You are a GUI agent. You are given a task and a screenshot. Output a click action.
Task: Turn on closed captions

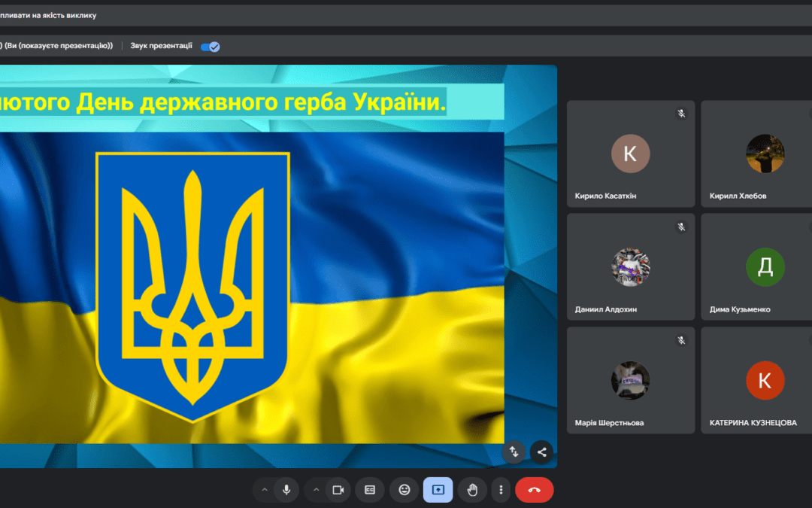point(370,490)
